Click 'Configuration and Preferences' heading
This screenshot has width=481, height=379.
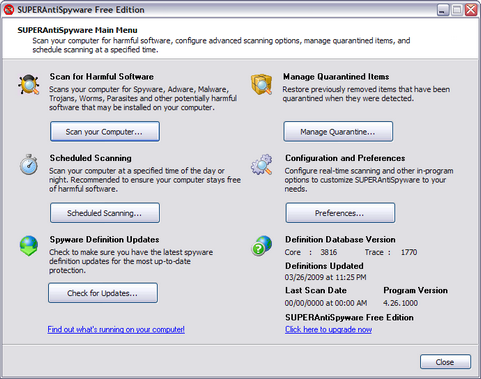click(345, 158)
